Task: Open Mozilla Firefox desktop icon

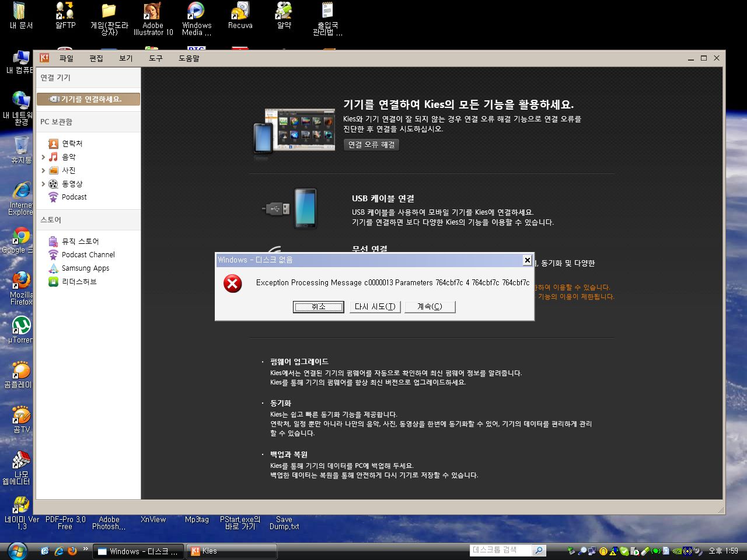Action: pos(21,288)
